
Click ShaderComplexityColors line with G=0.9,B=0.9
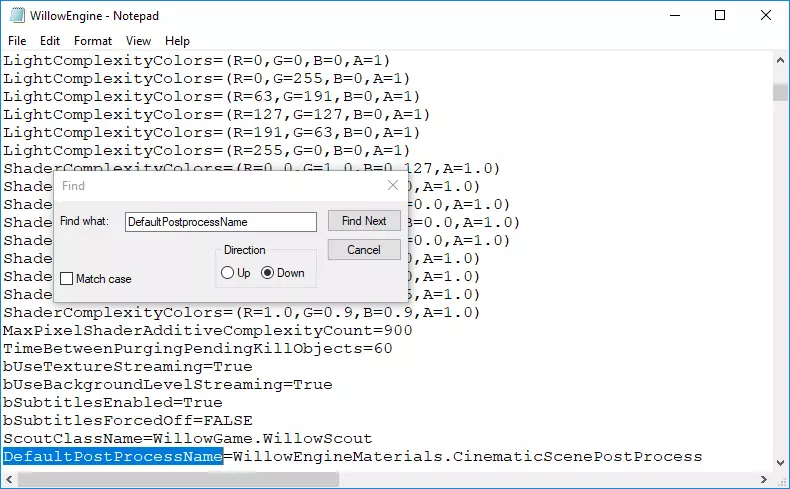click(242, 312)
